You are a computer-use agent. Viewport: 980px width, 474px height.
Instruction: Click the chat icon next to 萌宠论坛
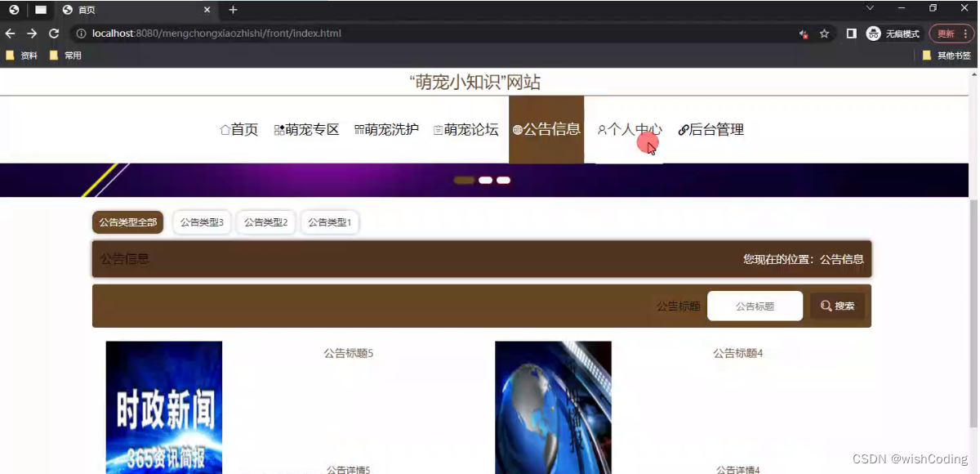[439, 129]
